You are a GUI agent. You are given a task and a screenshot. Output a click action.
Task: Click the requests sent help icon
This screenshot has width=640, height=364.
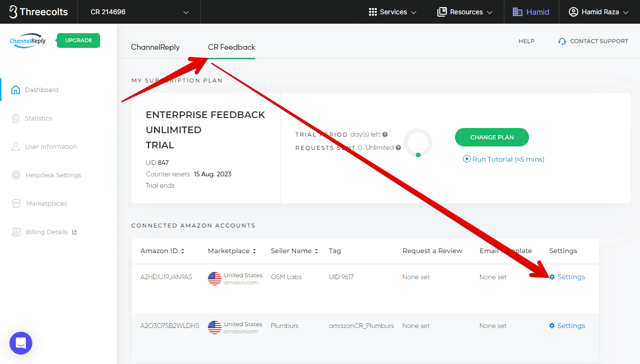399,148
